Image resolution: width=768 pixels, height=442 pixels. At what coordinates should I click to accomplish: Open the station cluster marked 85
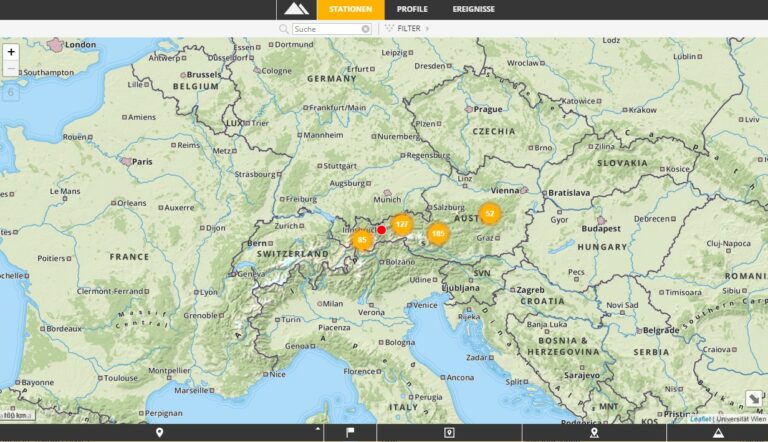point(362,240)
